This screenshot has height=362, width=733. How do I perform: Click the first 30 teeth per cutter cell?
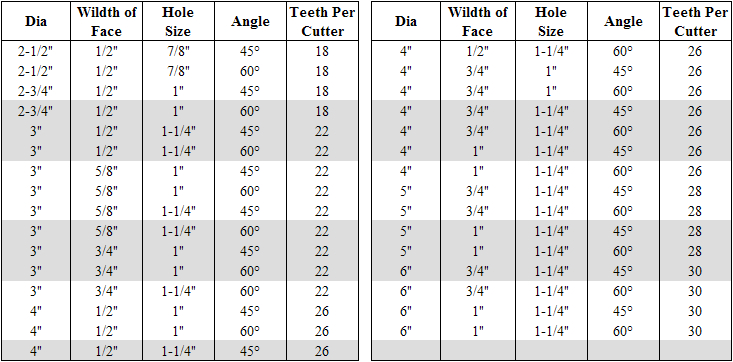pos(696,271)
